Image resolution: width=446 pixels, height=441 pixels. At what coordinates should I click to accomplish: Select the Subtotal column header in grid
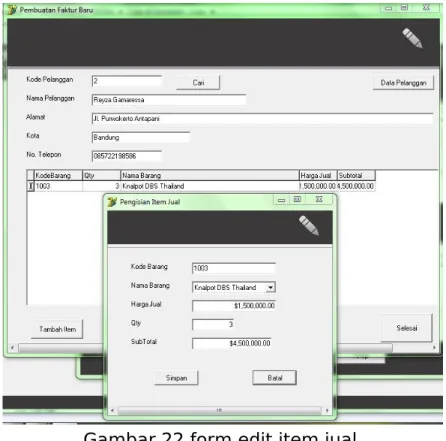click(356, 175)
